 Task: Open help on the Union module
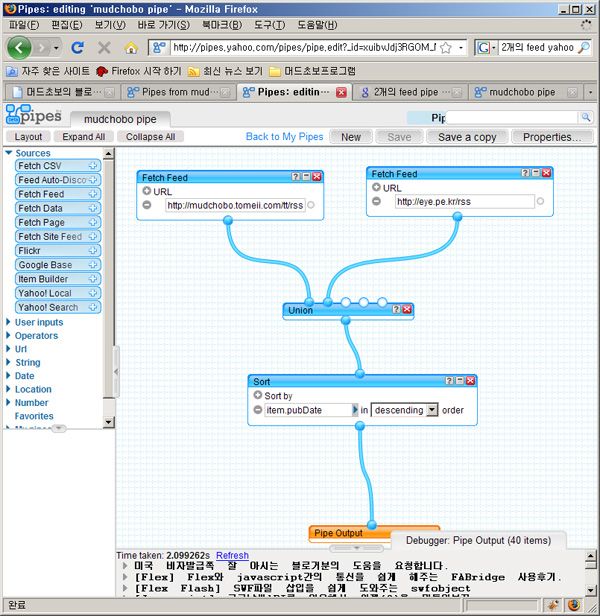coord(396,310)
